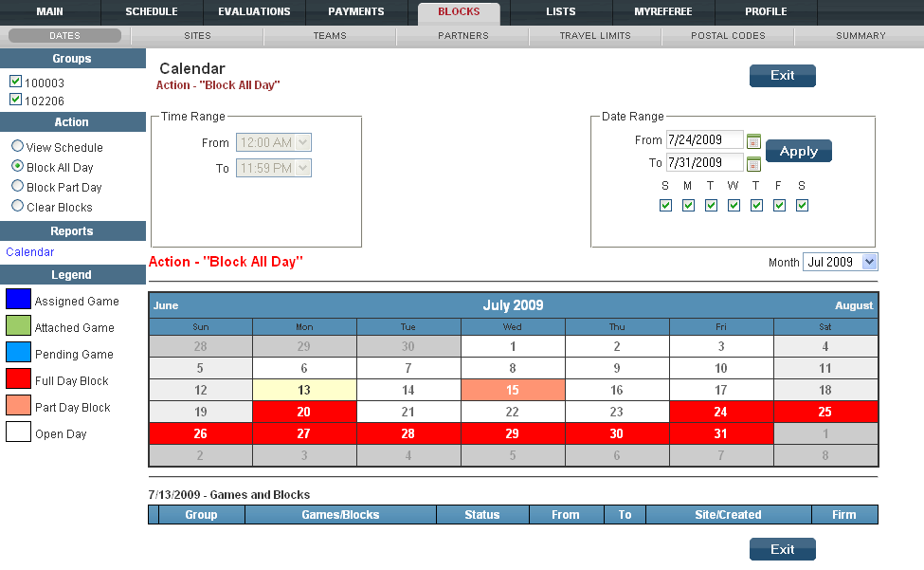The height and width of the screenshot is (570, 924).
Task: Click the Pending Game swatch
Action: pos(18,352)
